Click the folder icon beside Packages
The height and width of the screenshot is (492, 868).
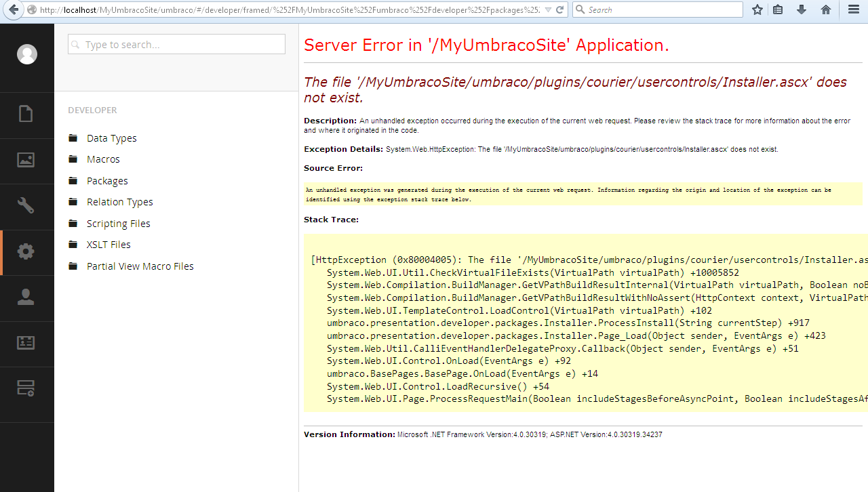pos(73,181)
